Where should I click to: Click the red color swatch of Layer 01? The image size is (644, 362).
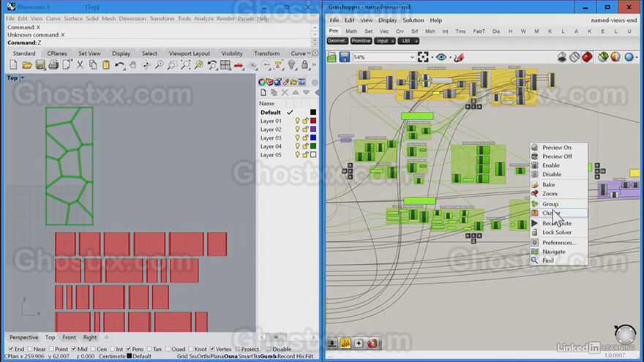coord(313,121)
